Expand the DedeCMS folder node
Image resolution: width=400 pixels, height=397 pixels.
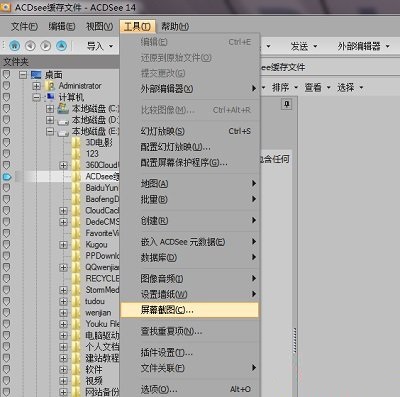pos(63,222)
